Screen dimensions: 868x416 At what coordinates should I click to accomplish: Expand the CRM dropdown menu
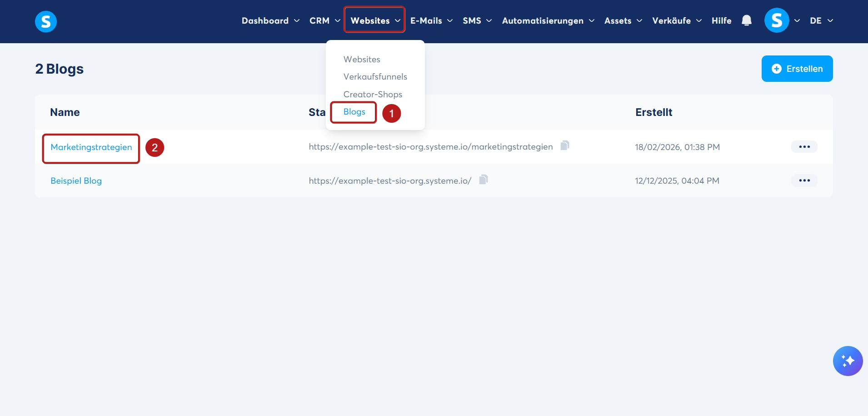(324, 20)
